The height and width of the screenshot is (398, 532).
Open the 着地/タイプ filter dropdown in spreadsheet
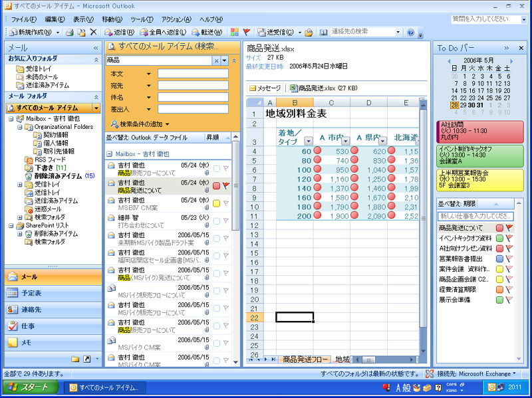(309, 141)
